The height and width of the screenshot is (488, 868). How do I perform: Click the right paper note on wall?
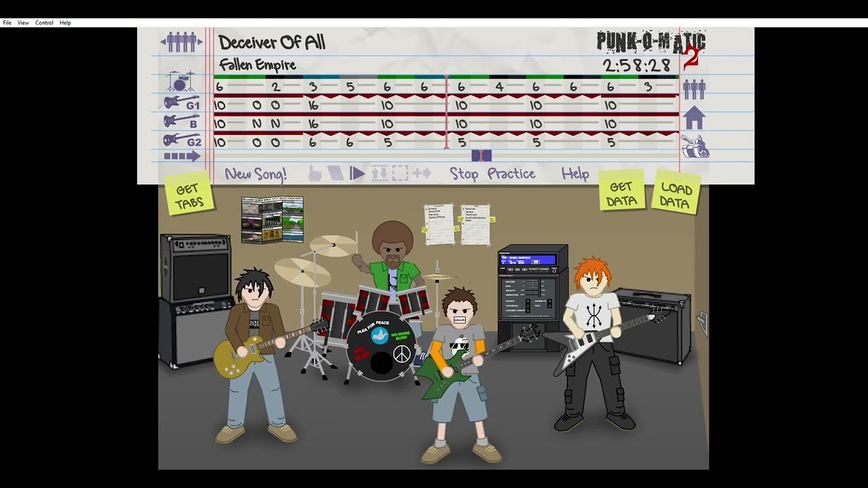[x=475, y=224]
